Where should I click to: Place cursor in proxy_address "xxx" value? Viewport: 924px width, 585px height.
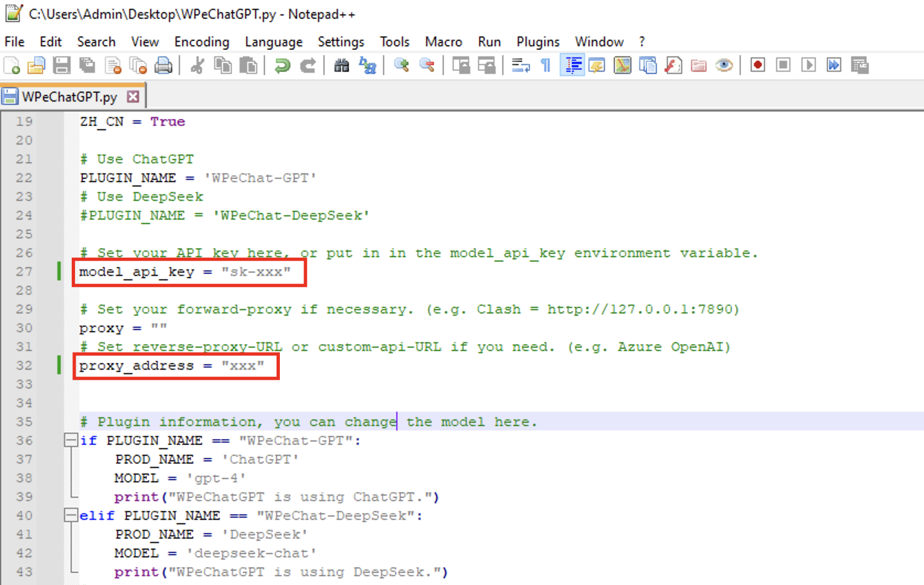click(243, 365)
